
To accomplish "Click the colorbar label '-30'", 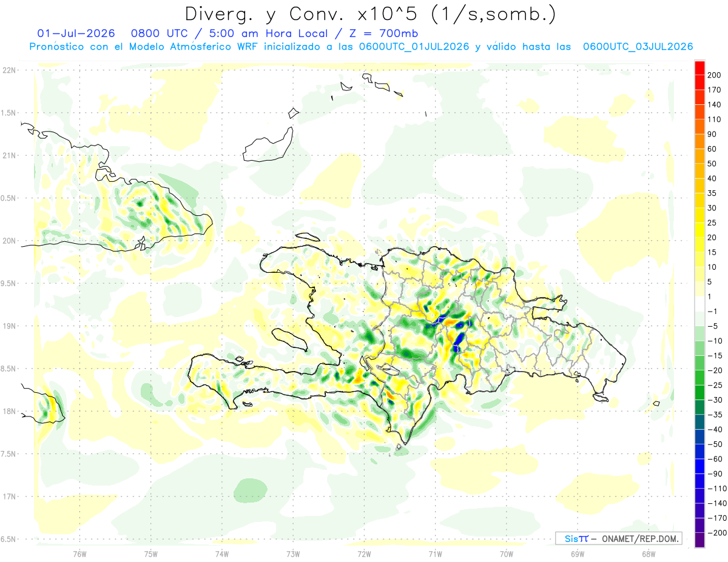I will coord(715,400).
